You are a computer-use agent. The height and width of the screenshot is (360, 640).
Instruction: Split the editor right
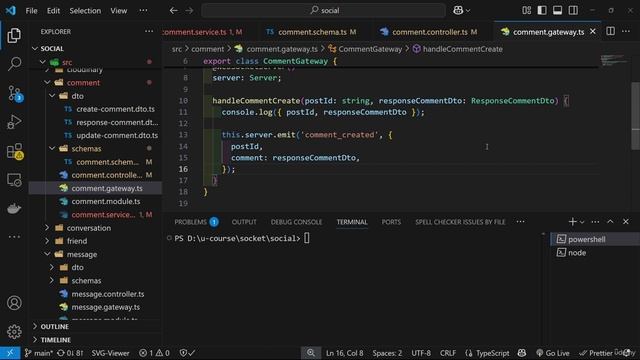tap(610, 31)
